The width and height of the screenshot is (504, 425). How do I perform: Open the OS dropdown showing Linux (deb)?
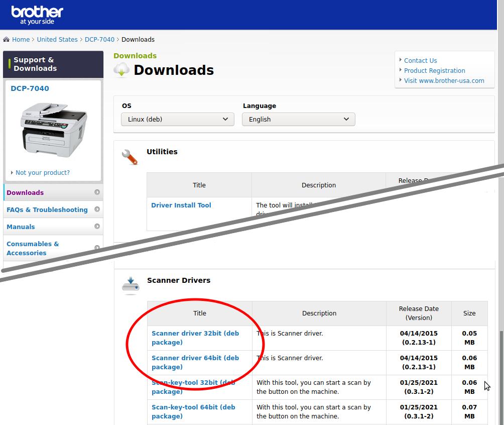tap(177, 120)
